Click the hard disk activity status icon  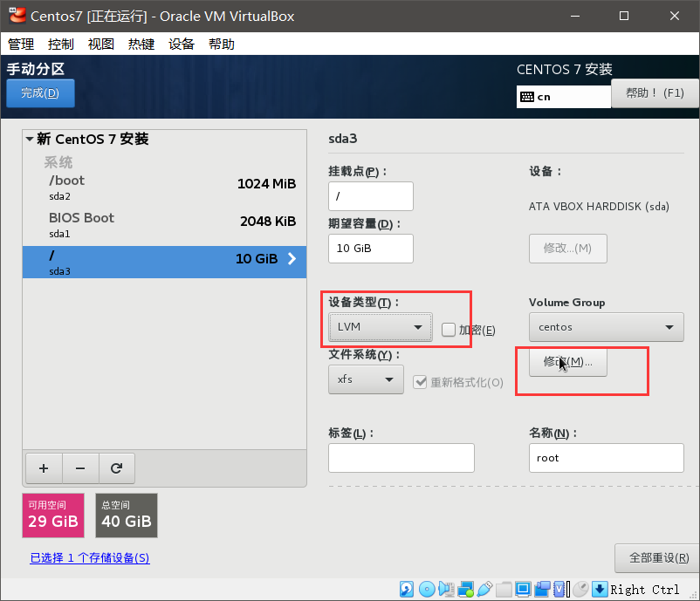click(406, 589)
